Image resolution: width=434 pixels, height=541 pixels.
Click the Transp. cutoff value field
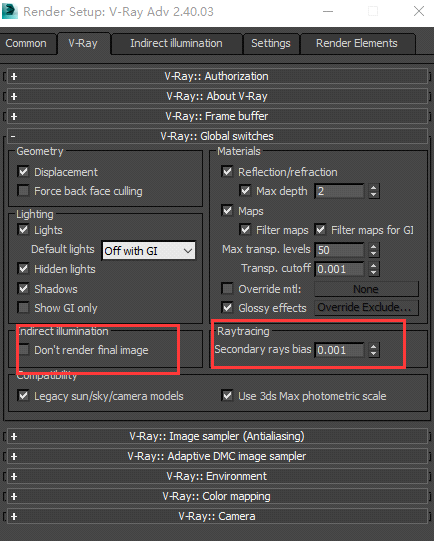point(339,269)
